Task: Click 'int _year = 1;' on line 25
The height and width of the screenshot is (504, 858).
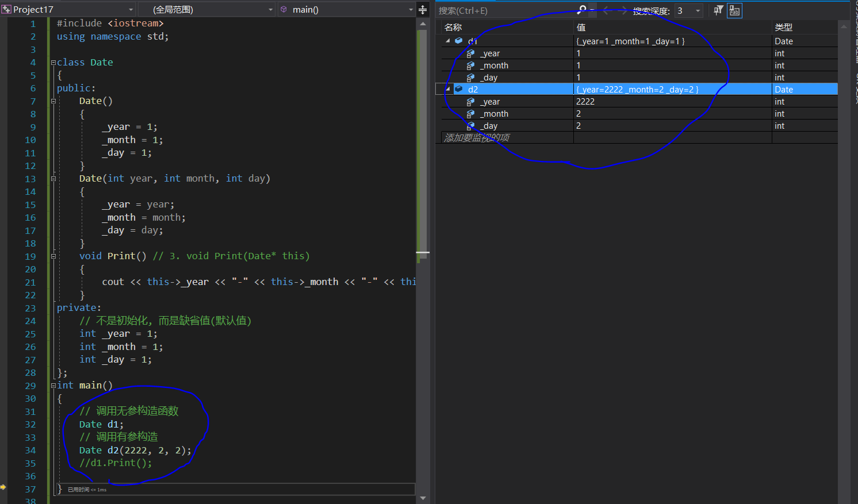Action: point(118,334)
